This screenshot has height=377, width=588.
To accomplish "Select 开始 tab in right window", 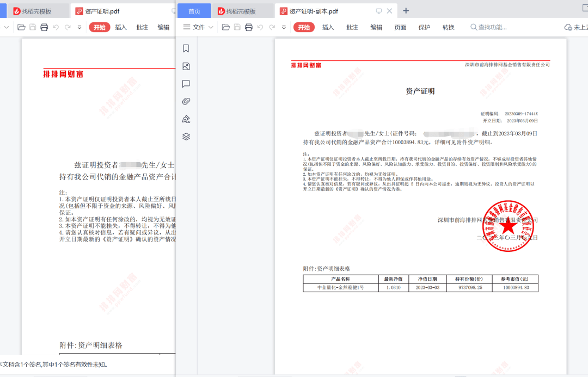I will [x=304, y=27].
